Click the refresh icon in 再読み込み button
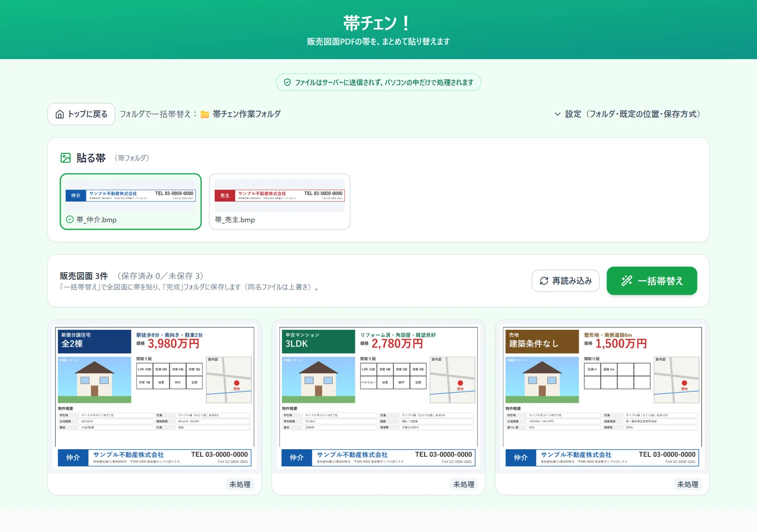The image size is (757, 532). tap(544, 281)
